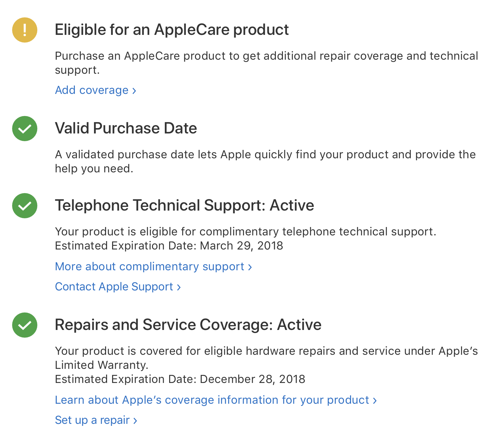Viewport: 496px width, 448px height.
Task: Click the chevron after Add coverage
Action: coord(134,91)
